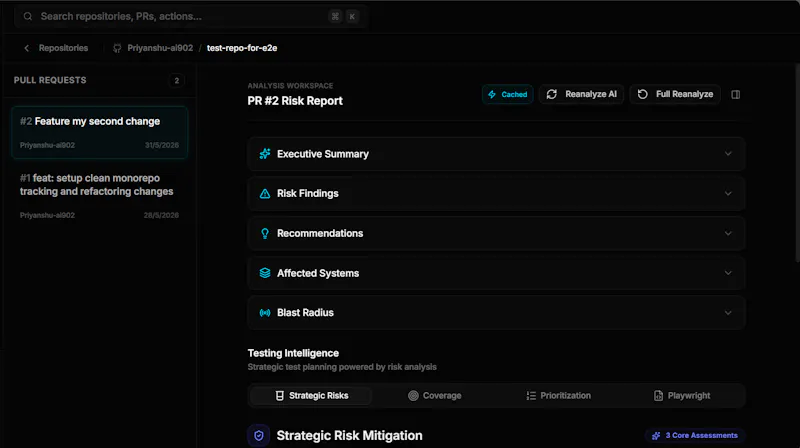
Task: Click the 3 Core Assessments badge
Action: coord(695,436)
